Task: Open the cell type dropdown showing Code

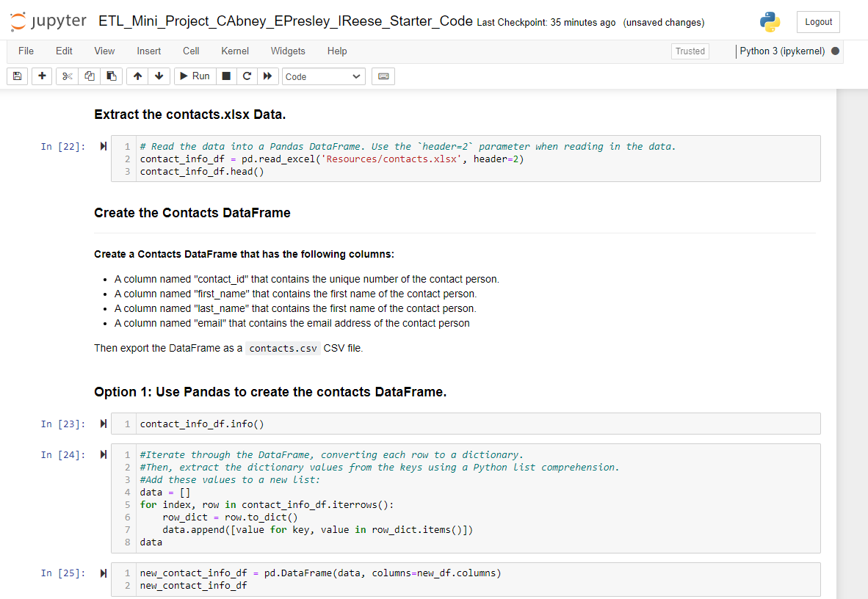Action: point(323,76)
